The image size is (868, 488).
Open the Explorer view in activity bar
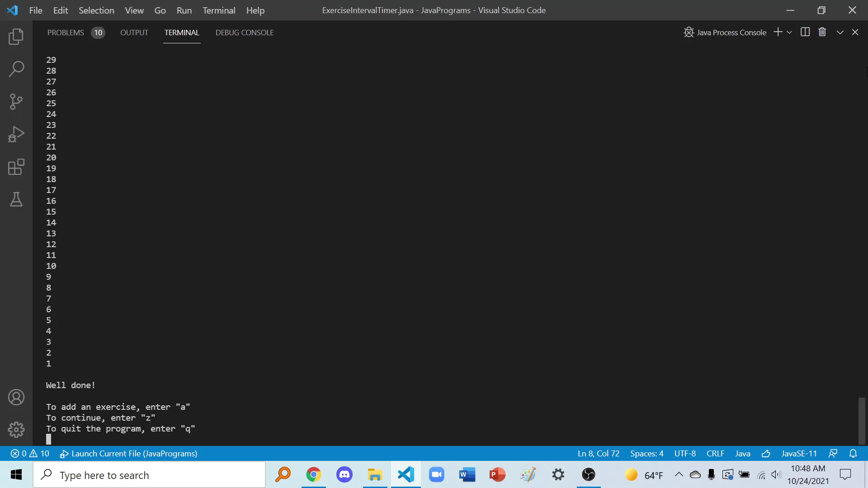click(x=16, y=37)
